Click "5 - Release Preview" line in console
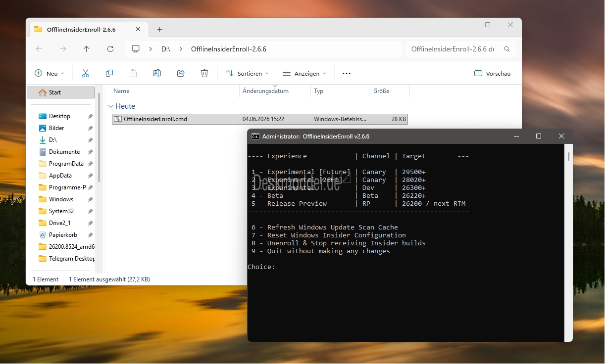The image size is (605, 364). [289, 204]
